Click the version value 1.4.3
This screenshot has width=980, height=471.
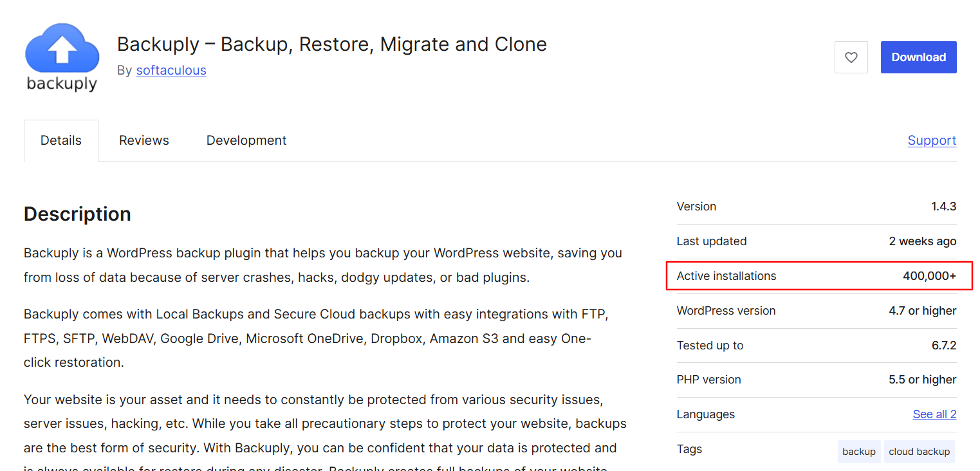click(x=943, y=207)
